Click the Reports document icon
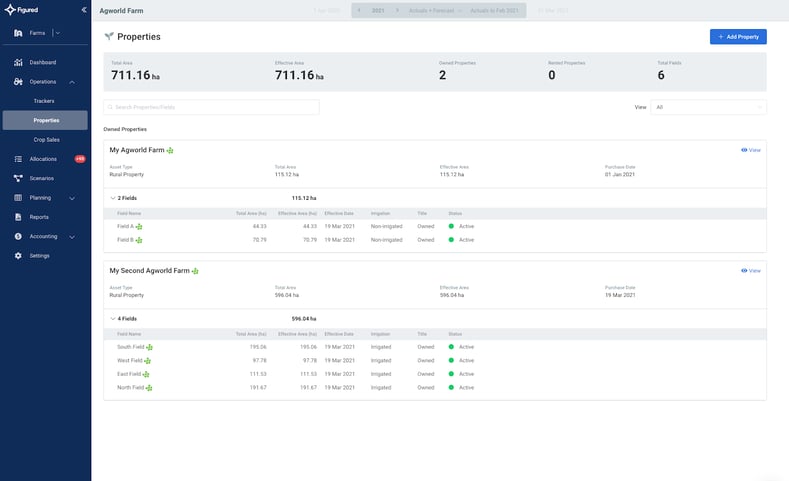The width and height of the screenshot is (789, 481). pyautogui.click(x=18, y=217)
